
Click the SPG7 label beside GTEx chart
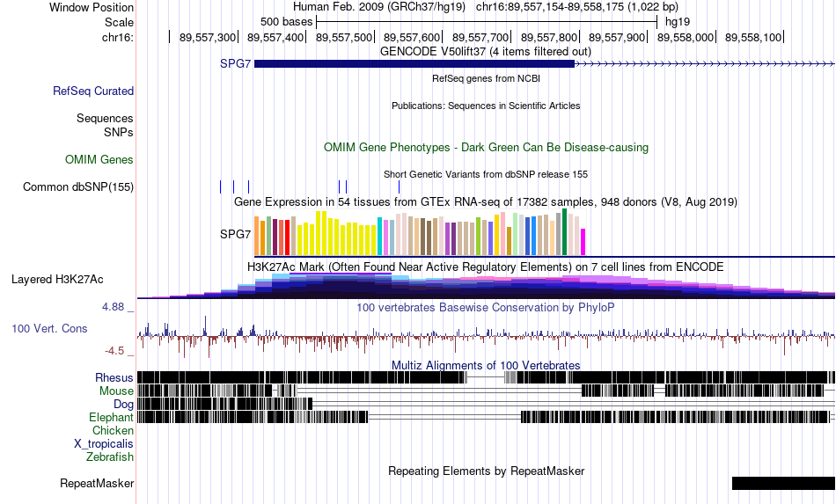pyautogui.click(x=235, y=235)
